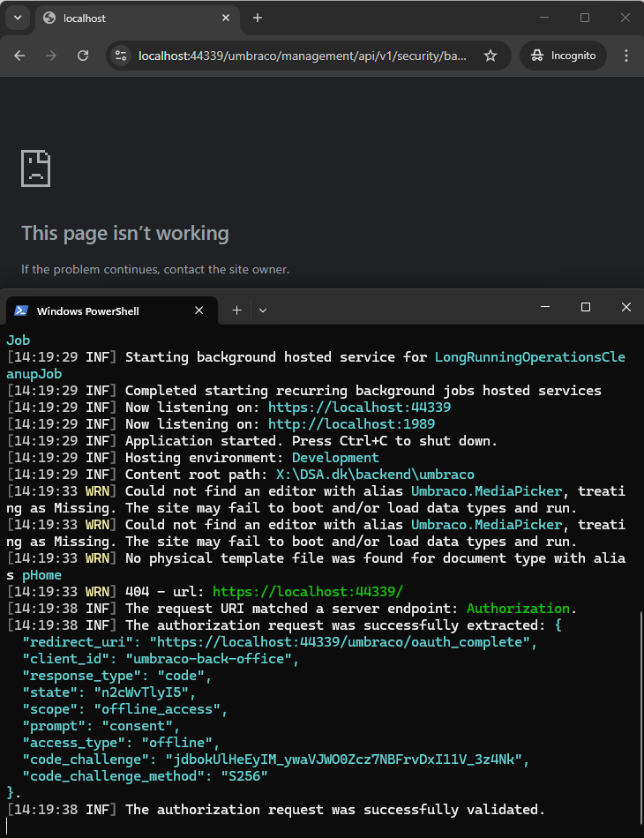This screenshot has width=644, height=838.
Task: Expand the Chrome tab search dropdown
Action: [x=18, y=18]
